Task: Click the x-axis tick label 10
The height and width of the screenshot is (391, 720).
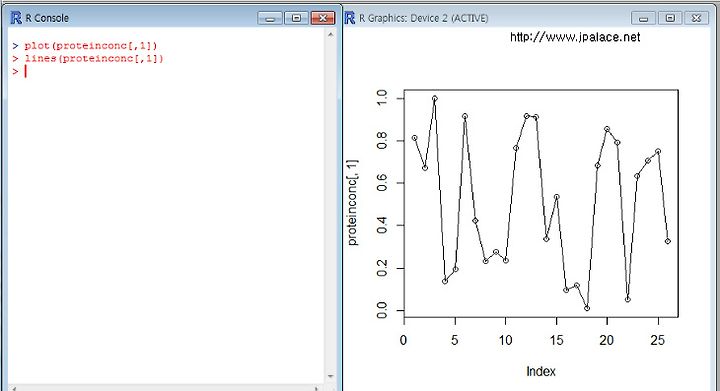Action: [505, 340]
